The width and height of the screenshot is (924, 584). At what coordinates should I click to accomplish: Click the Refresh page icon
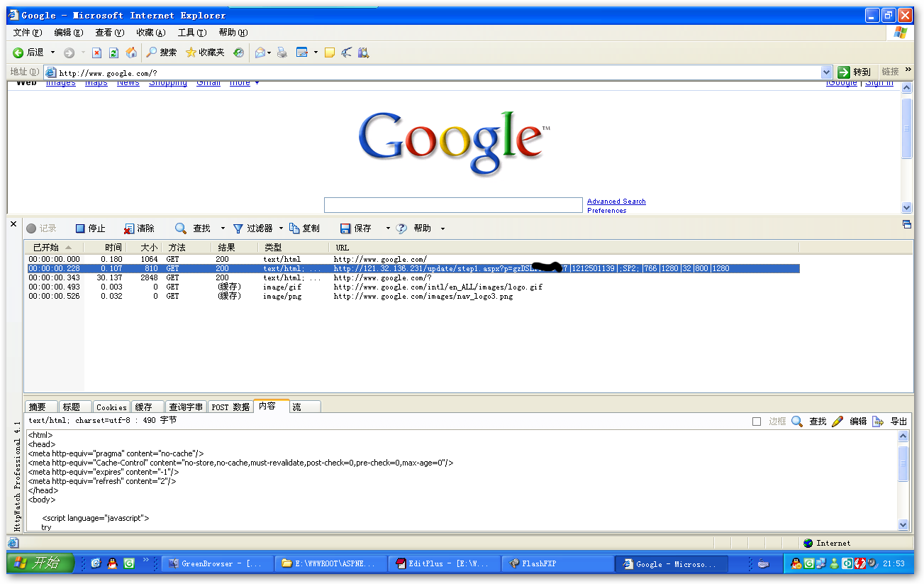click(x=113, y=53)
